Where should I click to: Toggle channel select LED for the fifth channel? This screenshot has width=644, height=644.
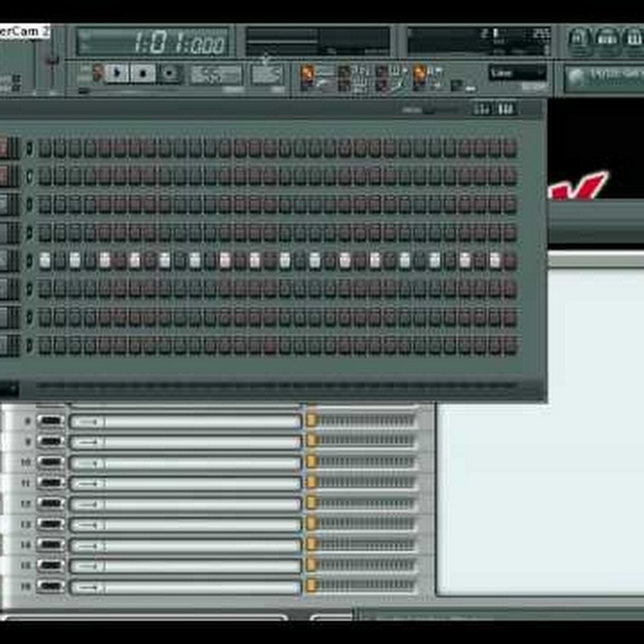(x=29, y=260)
